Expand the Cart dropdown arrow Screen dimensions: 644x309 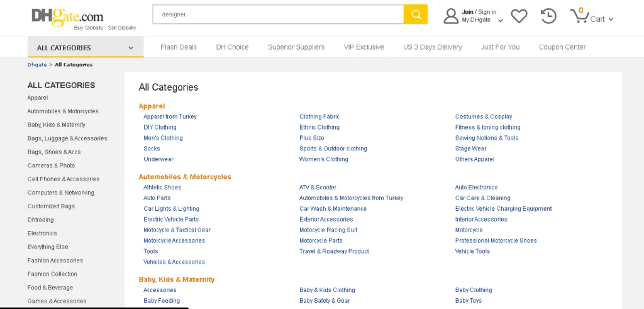611,20
